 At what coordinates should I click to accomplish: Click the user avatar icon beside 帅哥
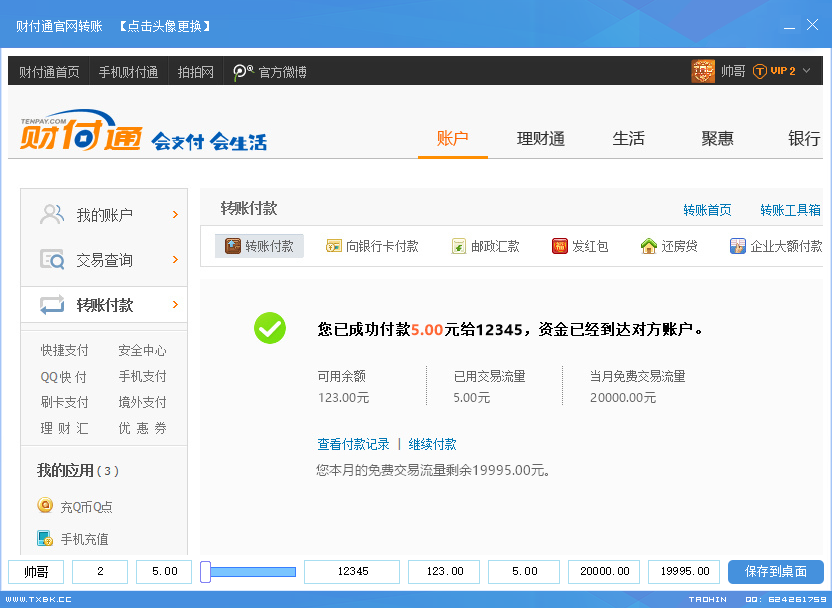tap(703, 71)
